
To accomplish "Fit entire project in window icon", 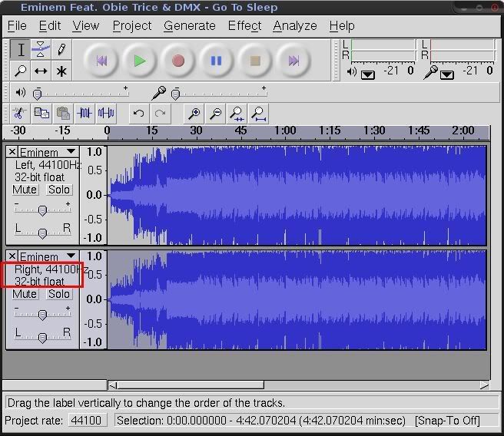I will tap(258, 114).
